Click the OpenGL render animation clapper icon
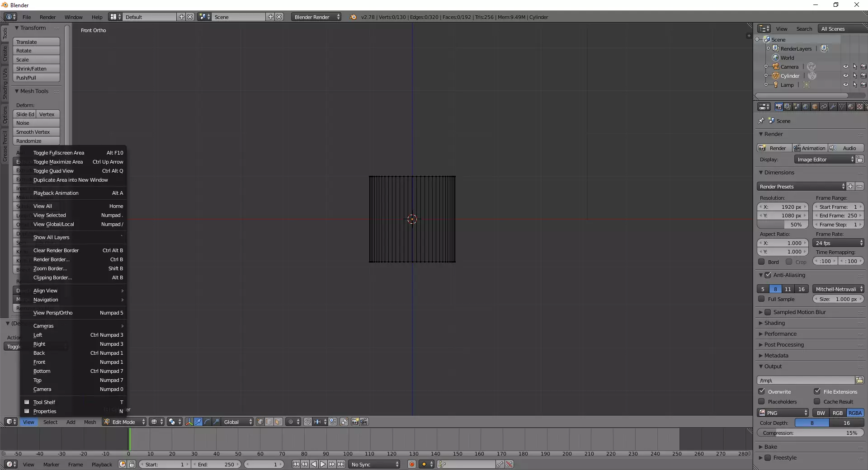This screenshot has height=470, width=868. (364, 422)
